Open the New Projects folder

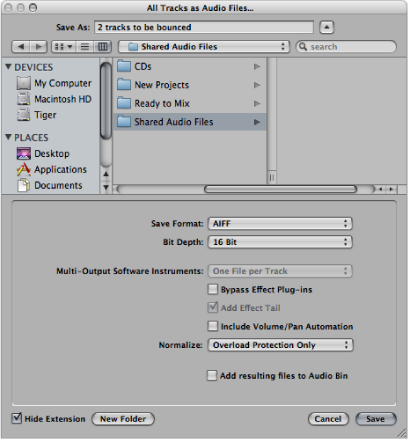[189, 85]
